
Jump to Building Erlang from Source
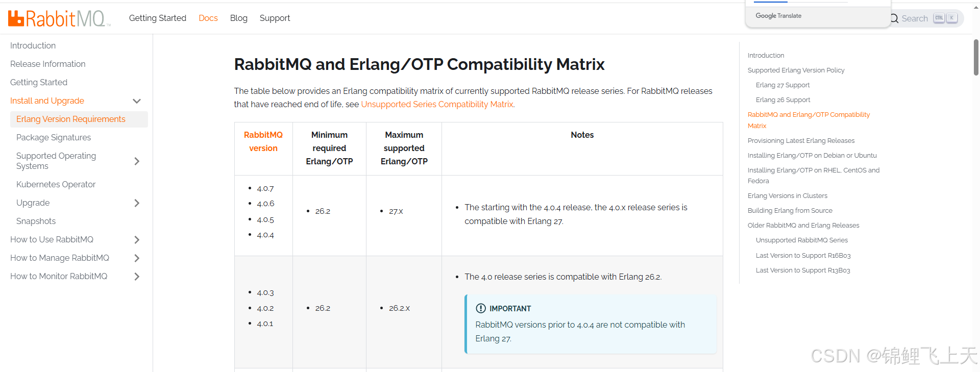(790, 210)
